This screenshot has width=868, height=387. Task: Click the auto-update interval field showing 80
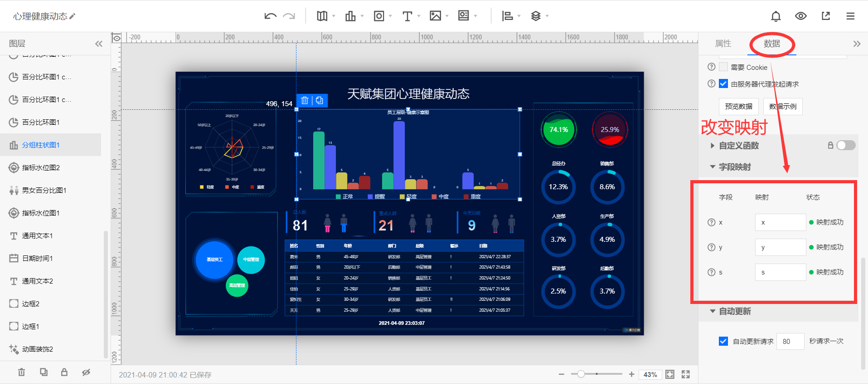click(x=790, y=341)
